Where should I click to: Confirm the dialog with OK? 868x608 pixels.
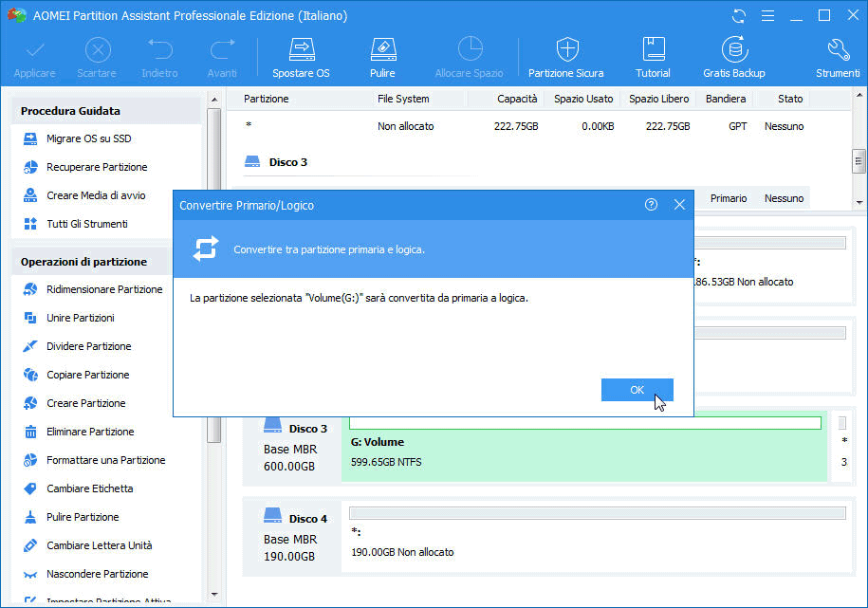click(637, 390)
